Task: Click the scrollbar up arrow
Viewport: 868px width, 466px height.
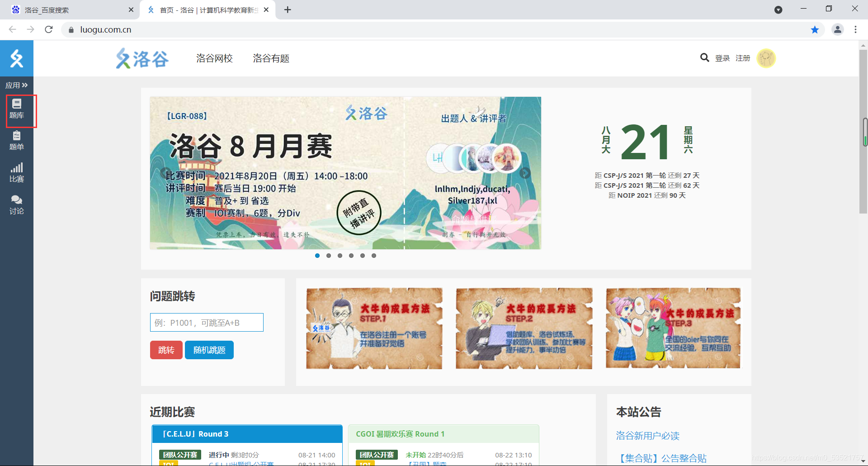Action: pos(863,45)
